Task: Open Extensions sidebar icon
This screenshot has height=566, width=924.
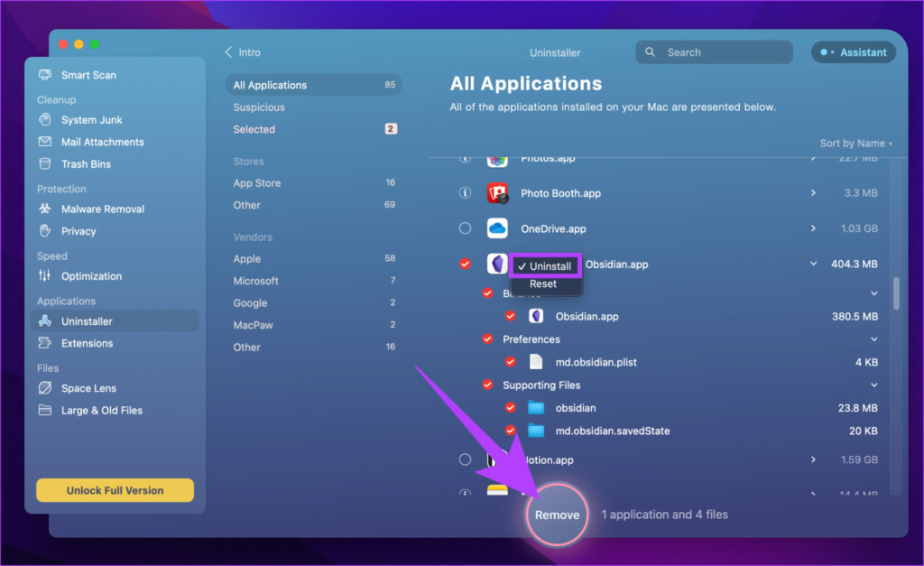Action: [45, 342]
